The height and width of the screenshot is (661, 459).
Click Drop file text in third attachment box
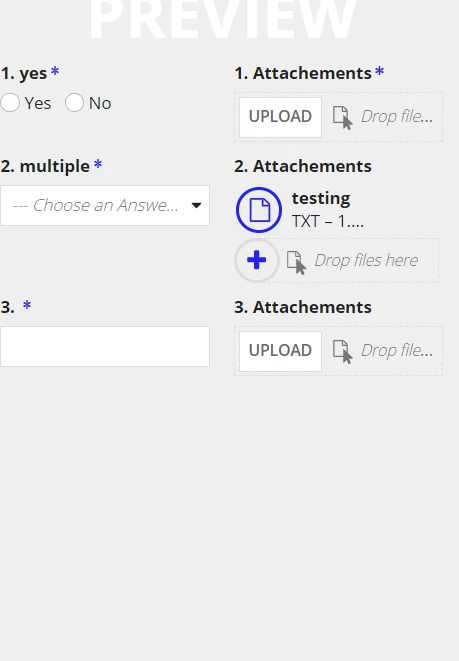(x=397, y=350)
